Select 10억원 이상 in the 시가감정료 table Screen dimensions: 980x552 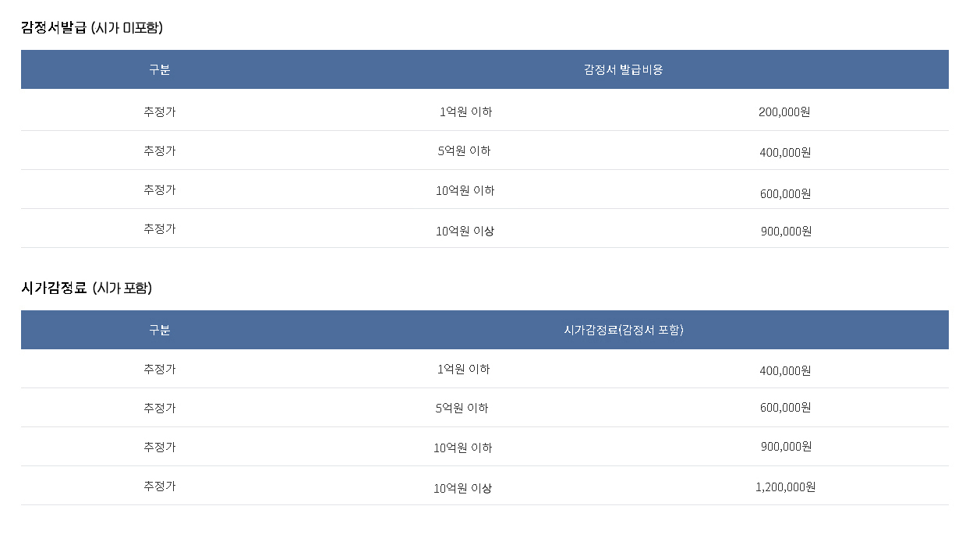click(x=462, y=488)
